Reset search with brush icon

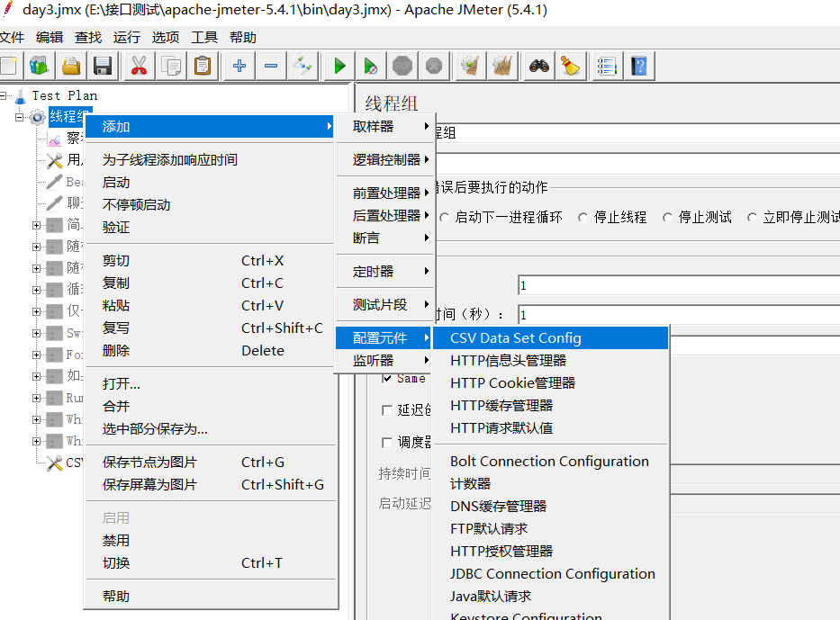(x=571, y=66)
